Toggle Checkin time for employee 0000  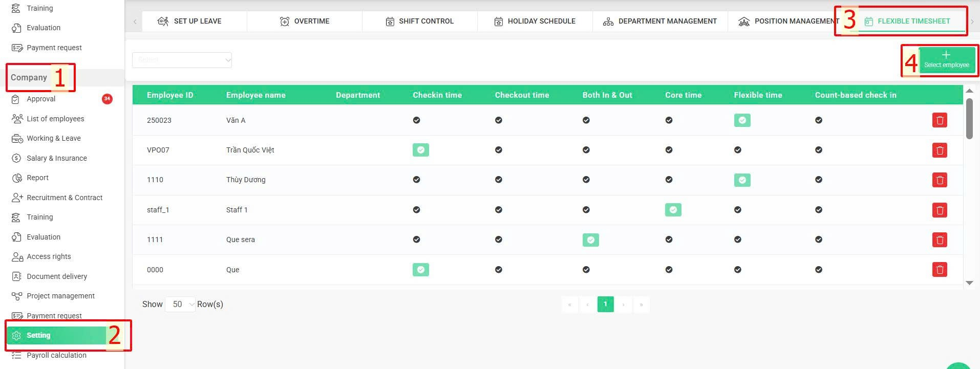coord(421,270)
